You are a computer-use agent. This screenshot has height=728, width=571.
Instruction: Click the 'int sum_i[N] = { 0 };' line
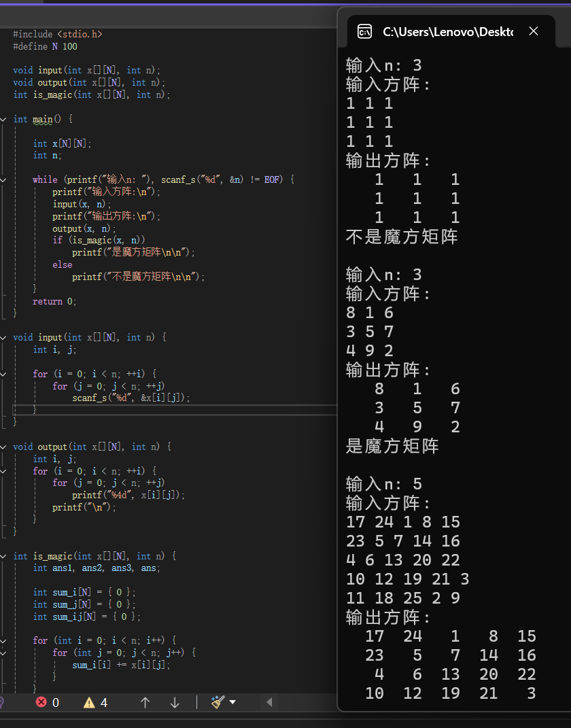point(84,593)
